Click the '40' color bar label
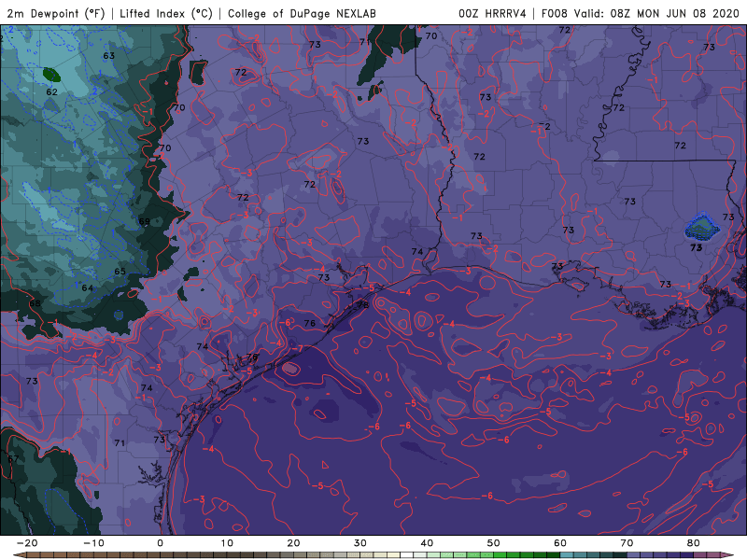 point(427,543)
